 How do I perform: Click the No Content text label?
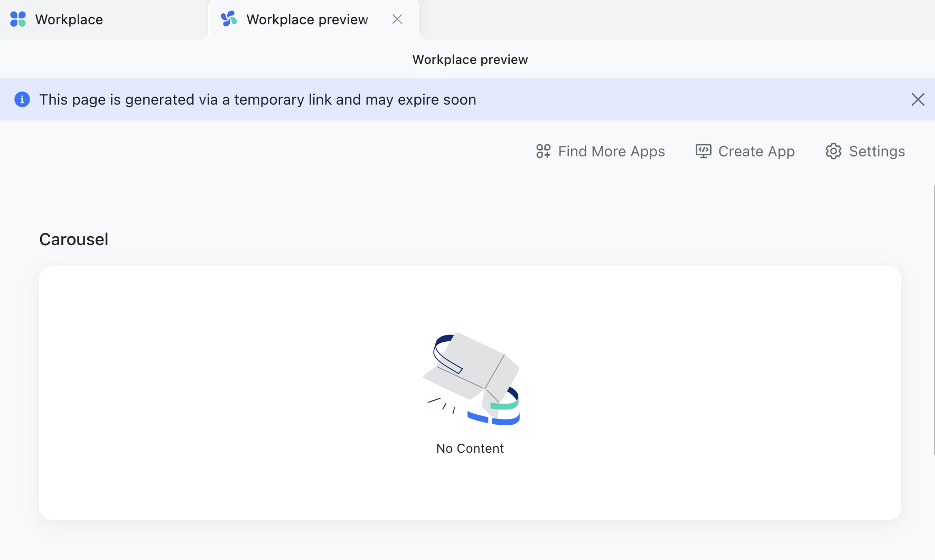tap(469, 448)
